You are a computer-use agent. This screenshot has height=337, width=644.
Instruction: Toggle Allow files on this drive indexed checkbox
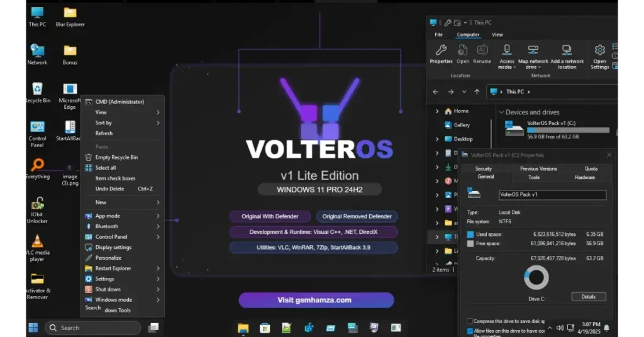470,331
